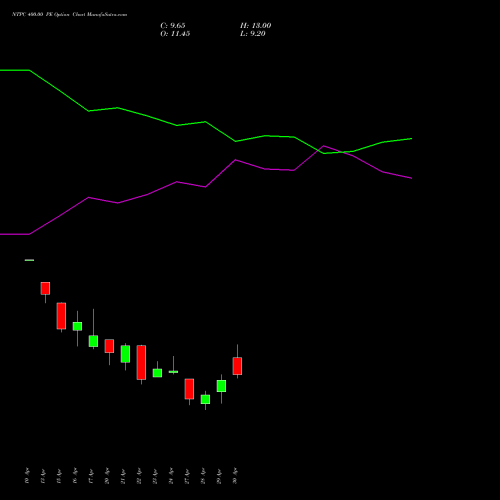Click the green candle for 23 Apr

(x=157, y=373)
